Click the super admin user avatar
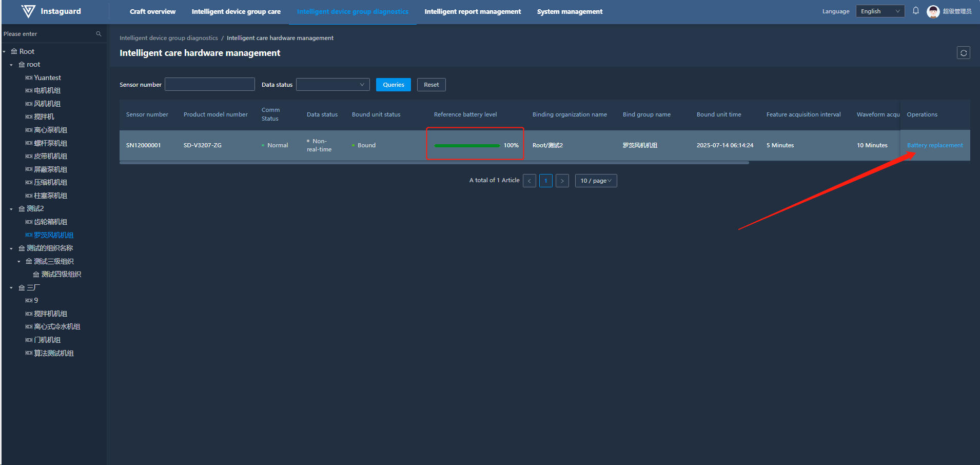 [933, 11]
